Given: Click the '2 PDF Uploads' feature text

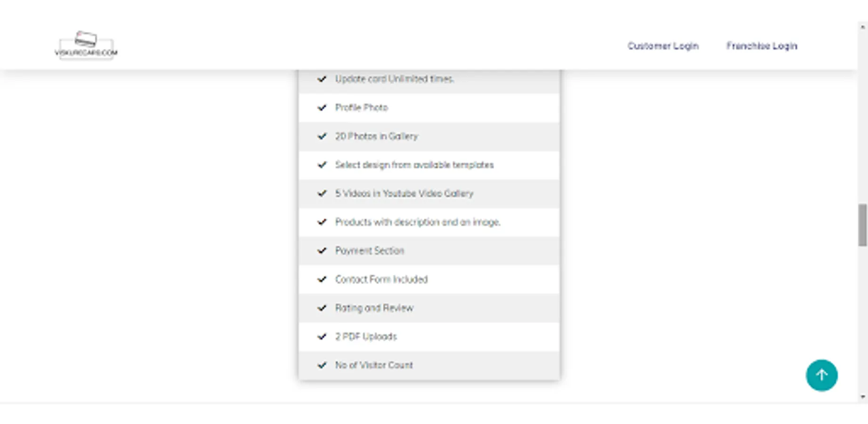Looking at the screenshot, I should (x=366, y=337).
